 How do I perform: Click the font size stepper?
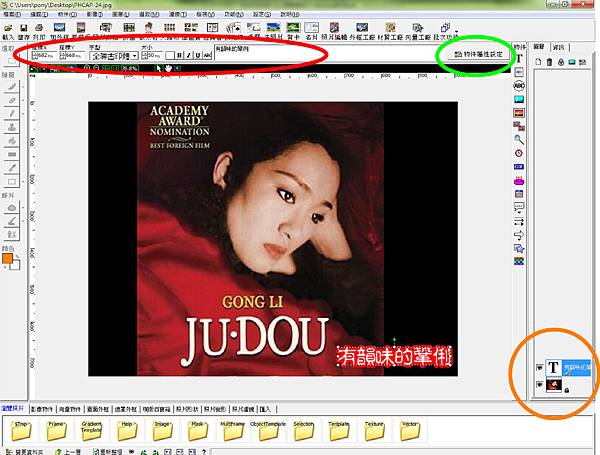144,55
